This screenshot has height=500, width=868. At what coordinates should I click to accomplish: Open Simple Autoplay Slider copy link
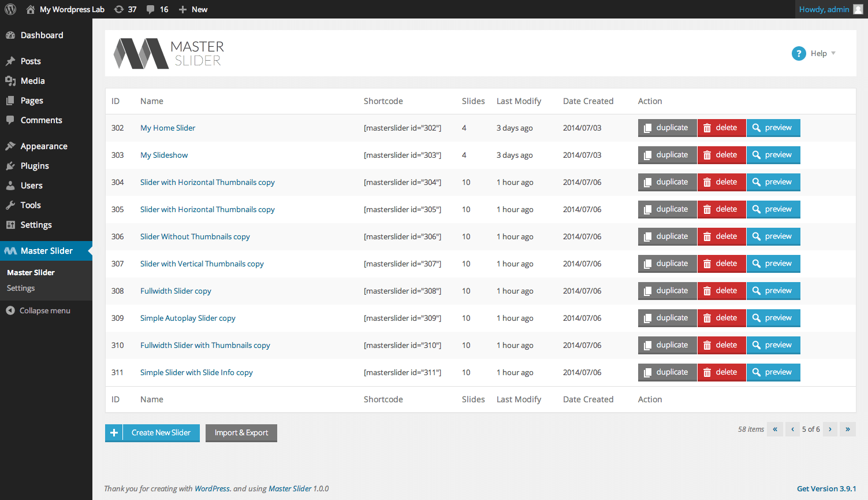tap(188, 318)
